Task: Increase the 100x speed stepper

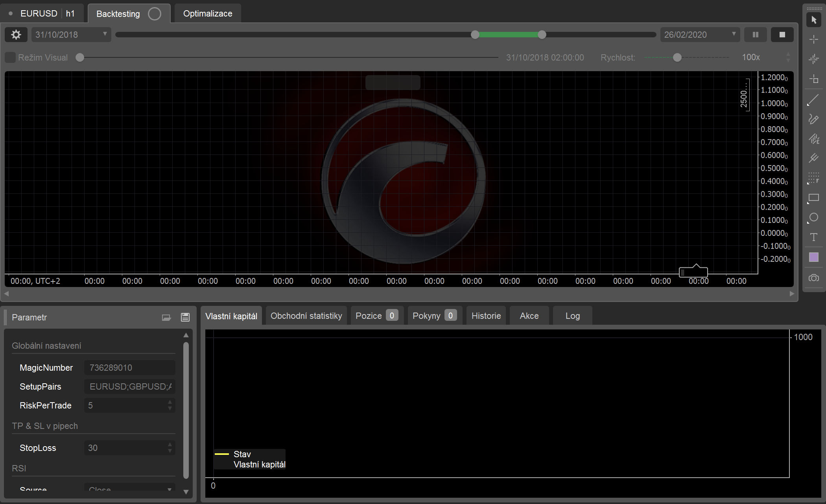Action: [x=788, y=54]
